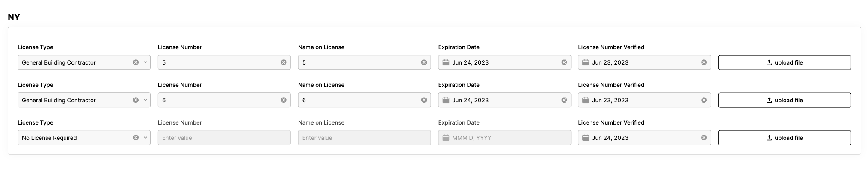Clear License Number field containing 5

[284, 62]
